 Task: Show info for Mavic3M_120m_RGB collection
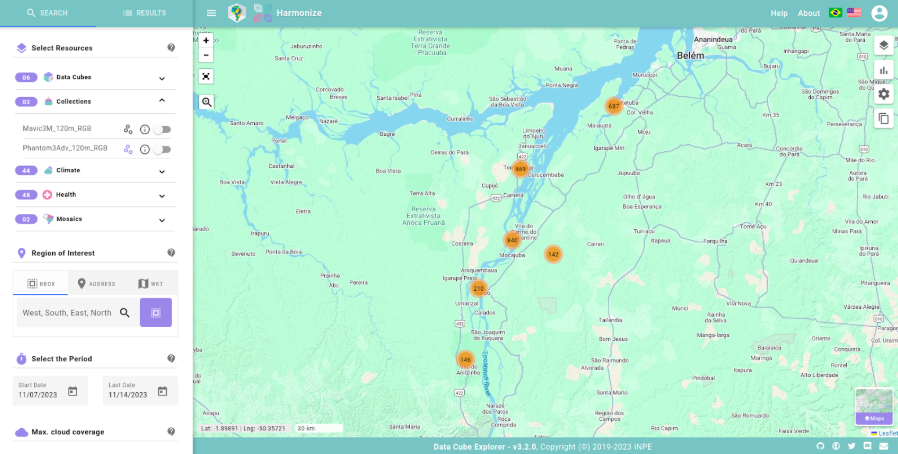tap(144, 129)
